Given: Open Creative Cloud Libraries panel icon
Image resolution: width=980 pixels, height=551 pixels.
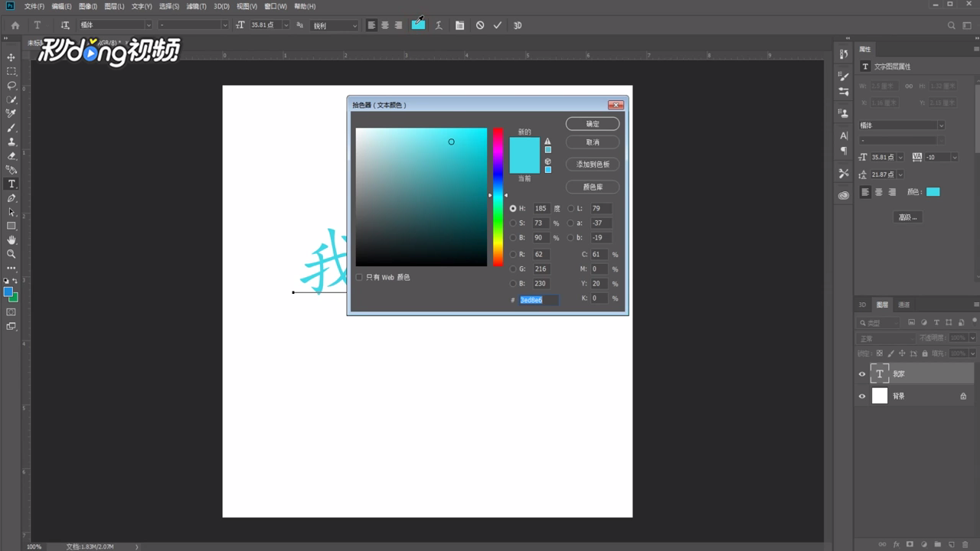Looking at the screenshot, I should pyautogui.click(x=844, y=195).
